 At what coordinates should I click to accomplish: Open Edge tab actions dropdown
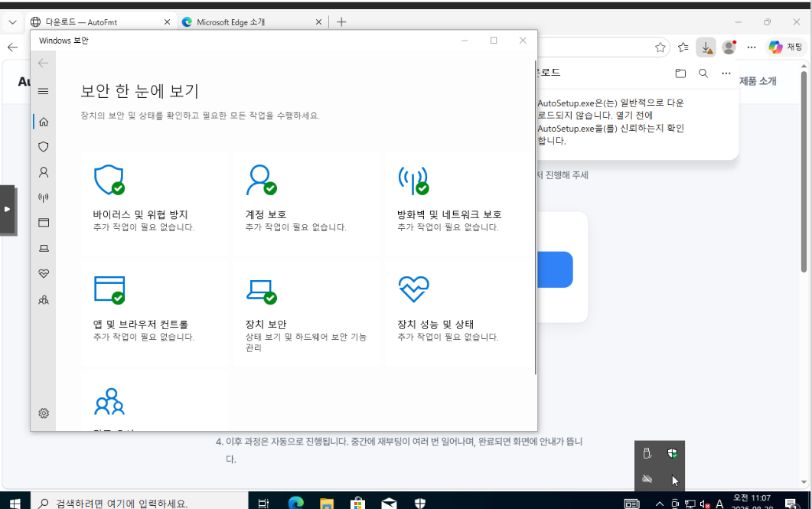click(x=12, y=21)
